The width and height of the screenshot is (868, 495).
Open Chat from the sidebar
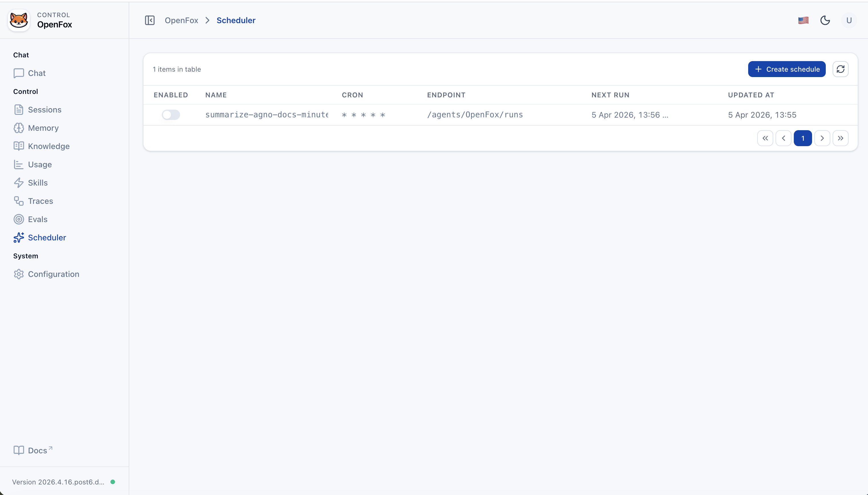[36, 73]
